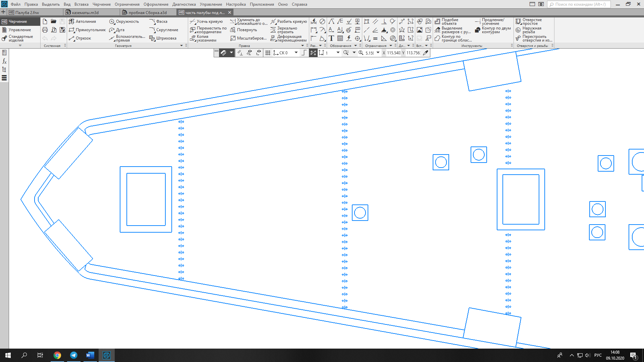Expand the Обозначения panel arrow
The height and width of the screenshot is (362, 644).
(356, 46)
